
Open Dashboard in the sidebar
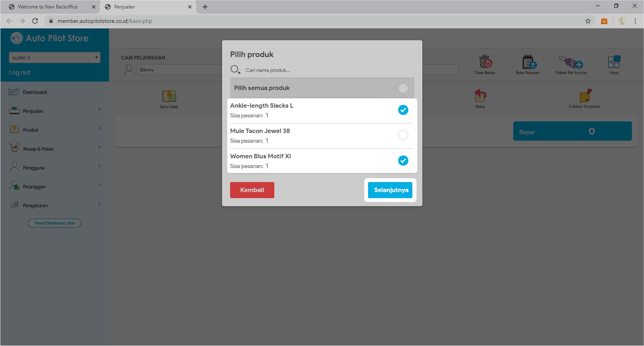click(x=35, y=92)
